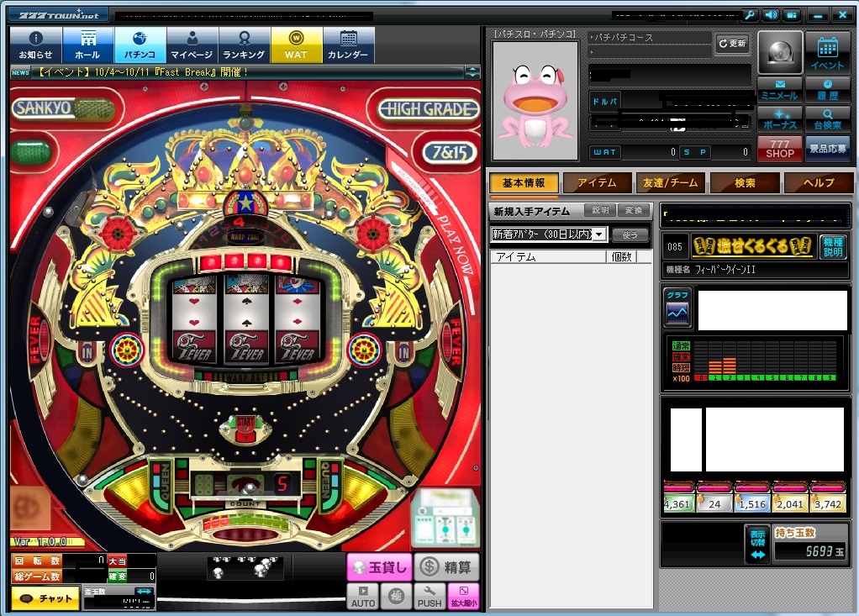Viewport: 859px width, 616px height.
Task: Switch to the アイテム tab
Action: (x=597, y=183)
